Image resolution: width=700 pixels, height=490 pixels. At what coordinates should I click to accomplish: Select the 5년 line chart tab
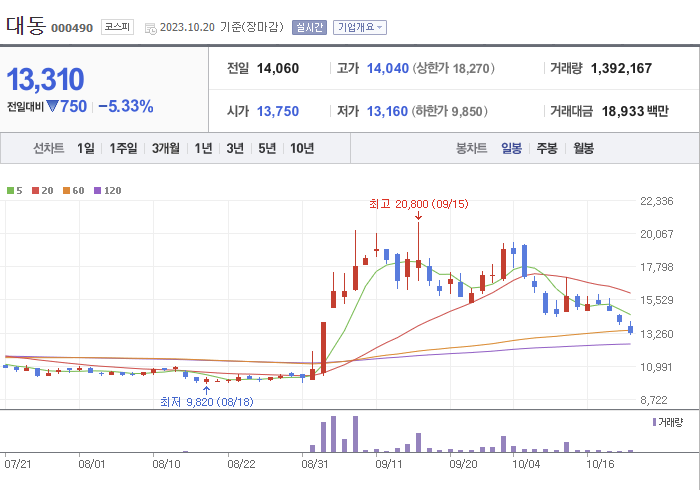[x=267, y=148]
